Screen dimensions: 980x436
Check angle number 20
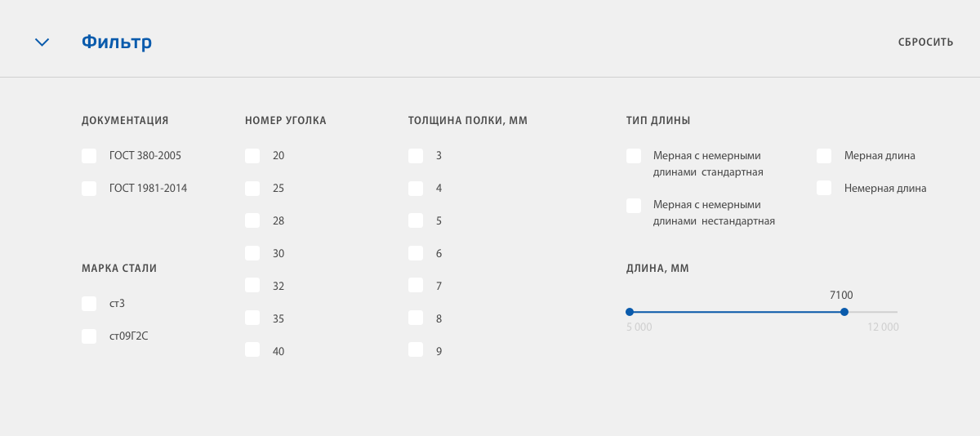point(252,156)
